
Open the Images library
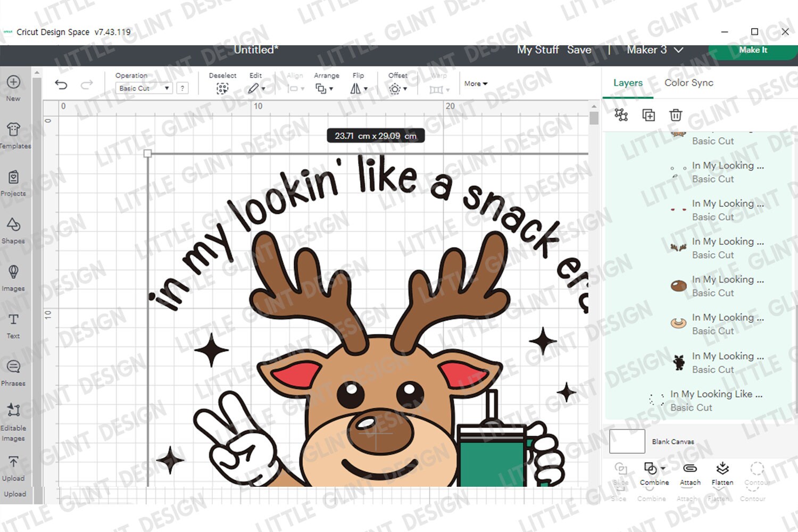coord(13,278)
